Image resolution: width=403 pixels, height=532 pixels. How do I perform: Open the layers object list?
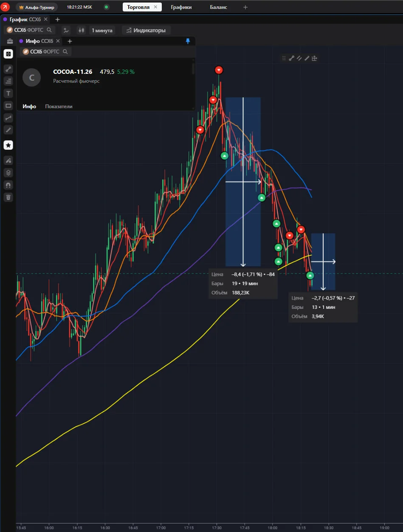click(8, 173)
